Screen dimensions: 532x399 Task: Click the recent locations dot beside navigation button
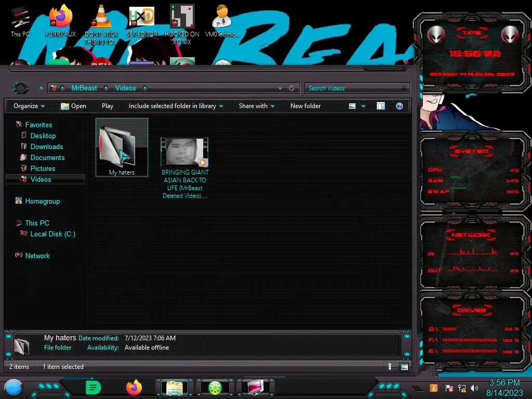[41, 88]
